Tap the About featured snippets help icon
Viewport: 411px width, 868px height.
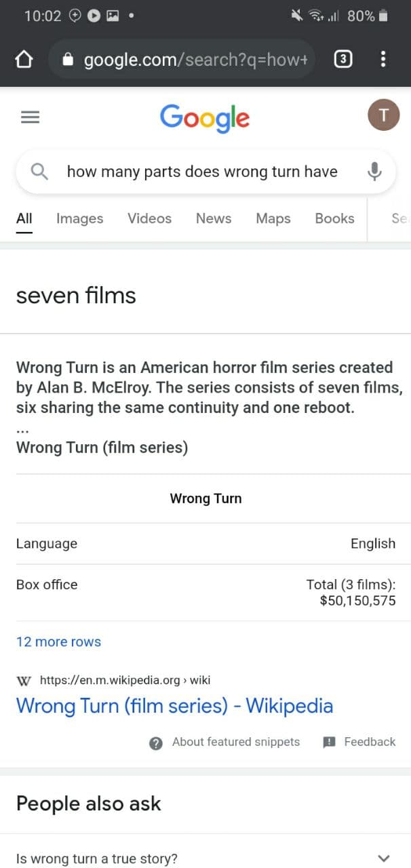(x=155, y=743)
